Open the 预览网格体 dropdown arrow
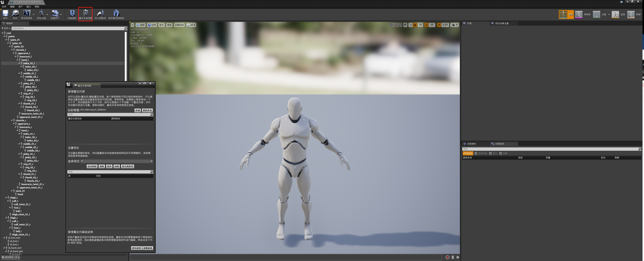Image resolution: width=644 pixels, height=261 pixels. 33,15
